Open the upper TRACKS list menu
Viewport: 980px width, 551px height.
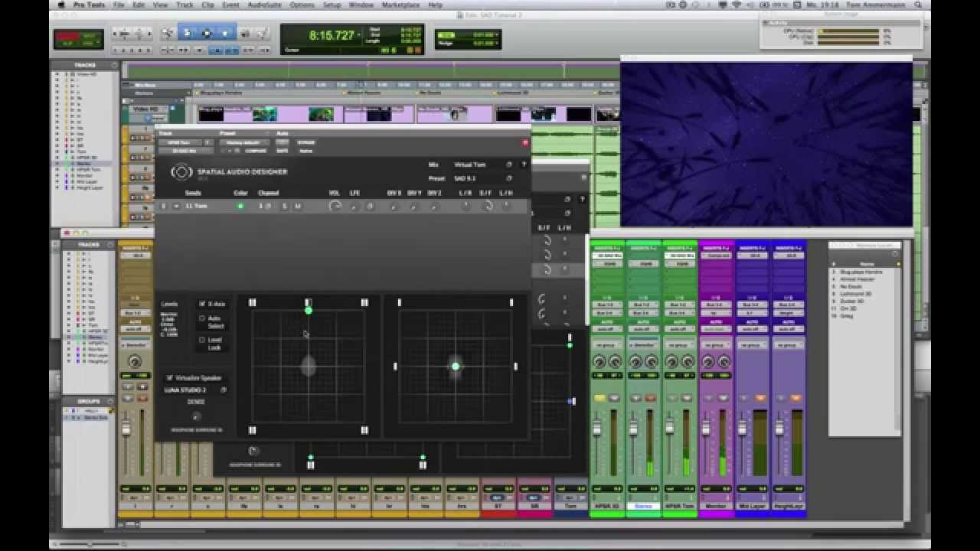(114, 65)
